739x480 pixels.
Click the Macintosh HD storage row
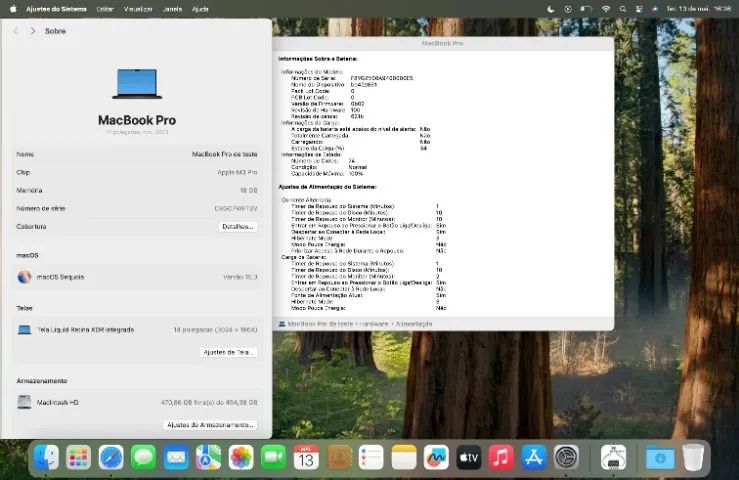pos(137,402)
